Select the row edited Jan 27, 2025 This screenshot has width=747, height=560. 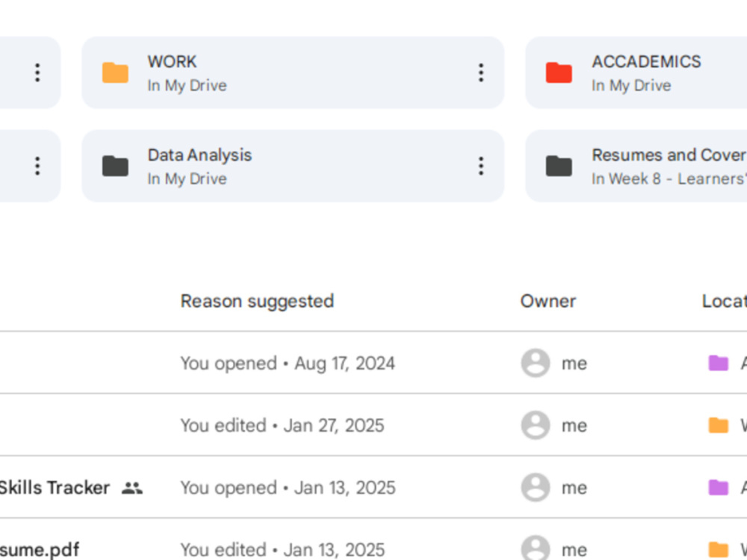click(x=373, y=425)
